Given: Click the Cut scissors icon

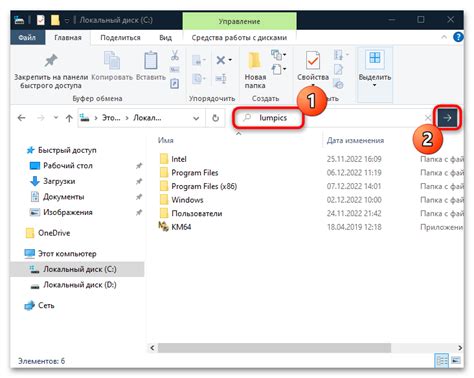Looking at the screenshot, I should [175, 55].
